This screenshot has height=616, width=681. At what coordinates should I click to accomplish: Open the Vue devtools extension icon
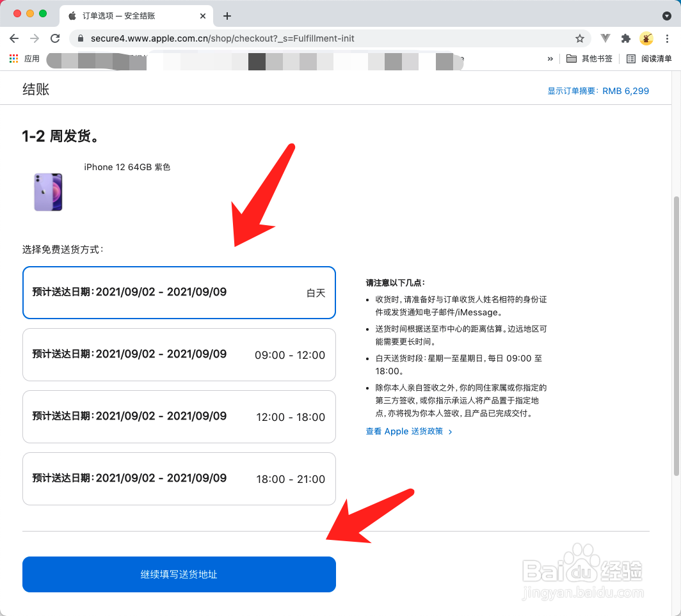pos(605,38)
